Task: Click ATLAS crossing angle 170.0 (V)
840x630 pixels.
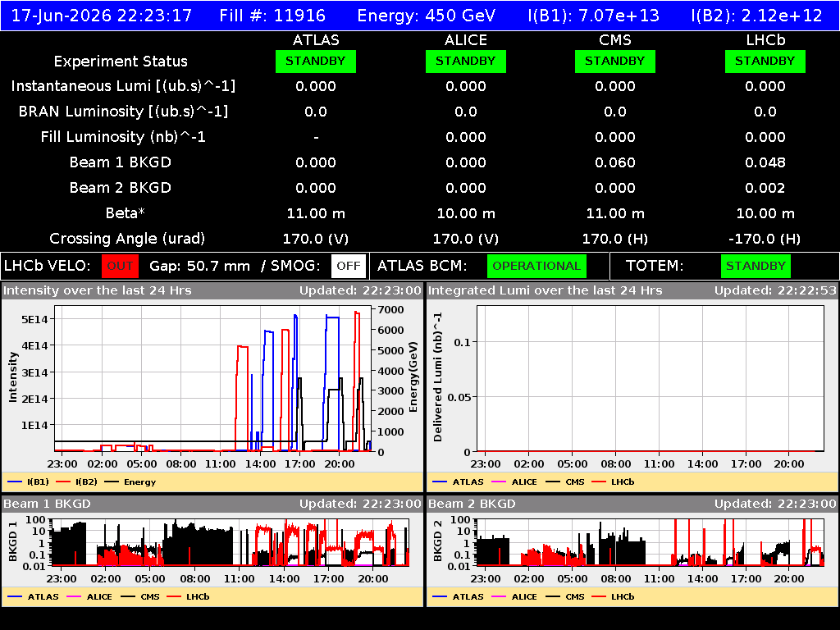Action: click(x=316, y=239)
